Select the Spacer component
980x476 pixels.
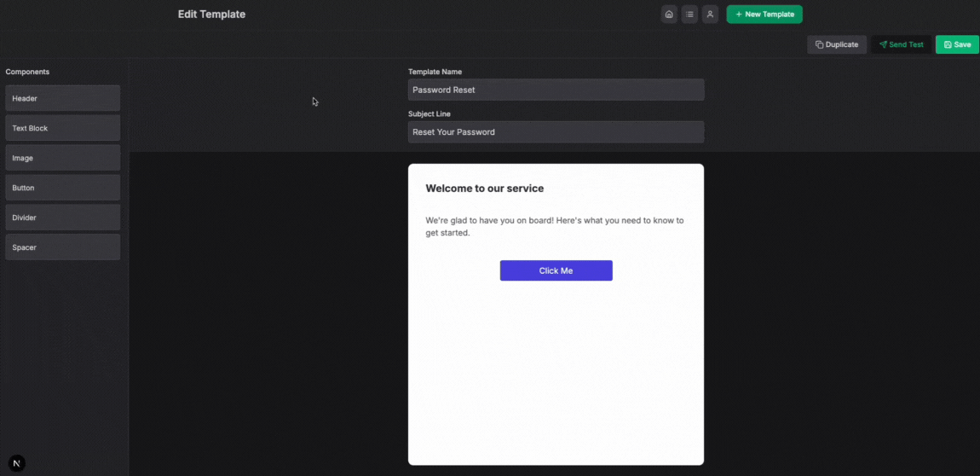tap(62, 247)
